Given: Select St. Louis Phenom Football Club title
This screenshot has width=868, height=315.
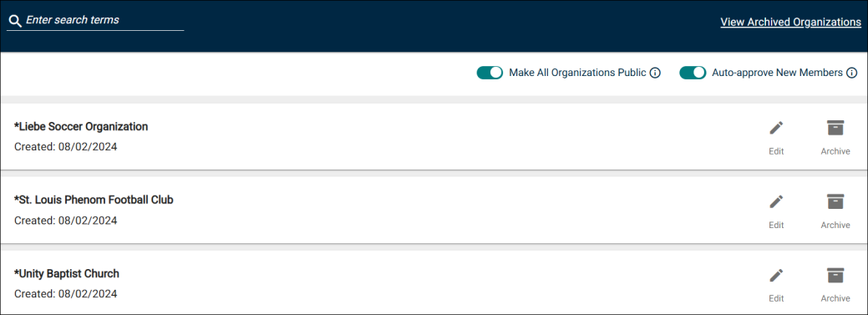Looking at the screenshot, I should click(x=94, y=200).
